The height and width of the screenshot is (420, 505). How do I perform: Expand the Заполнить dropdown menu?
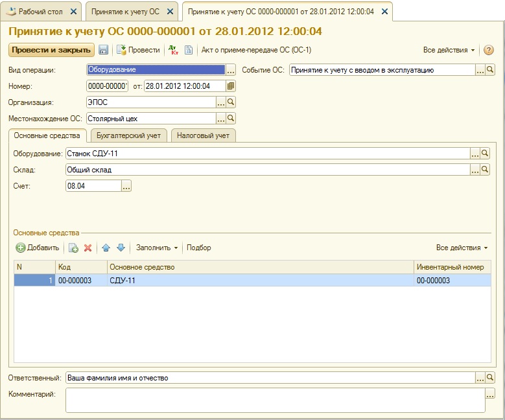point(156,248)
